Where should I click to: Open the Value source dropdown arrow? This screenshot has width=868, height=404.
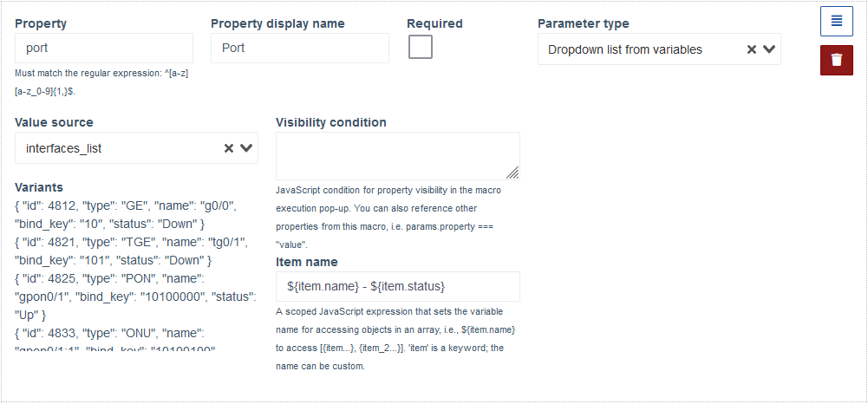coord(246,147)
